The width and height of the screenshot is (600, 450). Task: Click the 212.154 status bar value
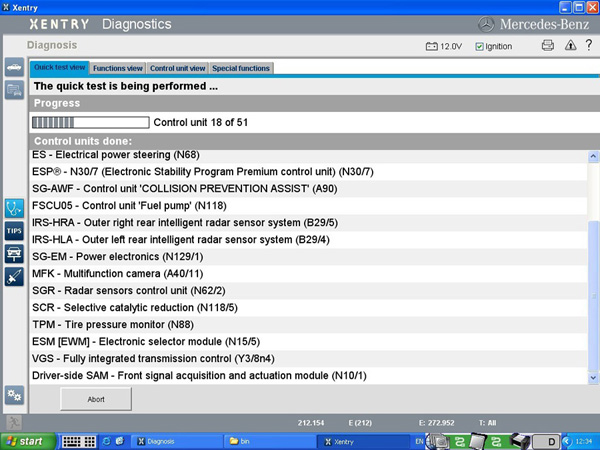[x=311, y=423]
